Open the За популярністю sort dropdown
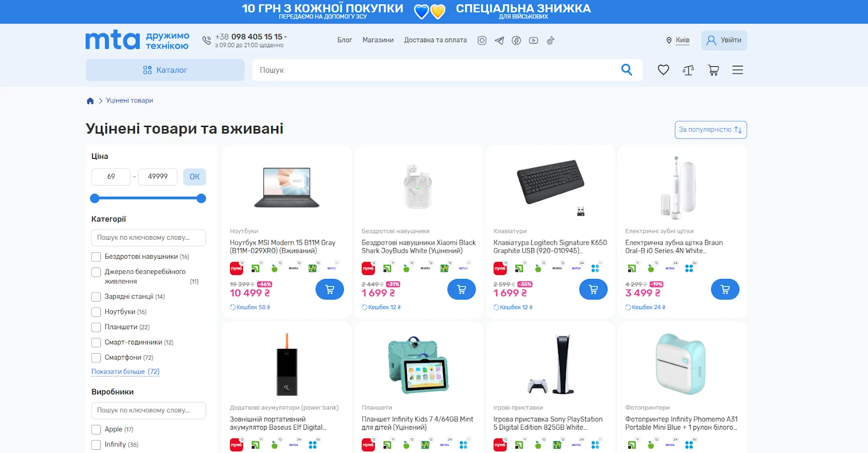Image resolution: width=868 pixels, height=453 pixels. point(711,130)
